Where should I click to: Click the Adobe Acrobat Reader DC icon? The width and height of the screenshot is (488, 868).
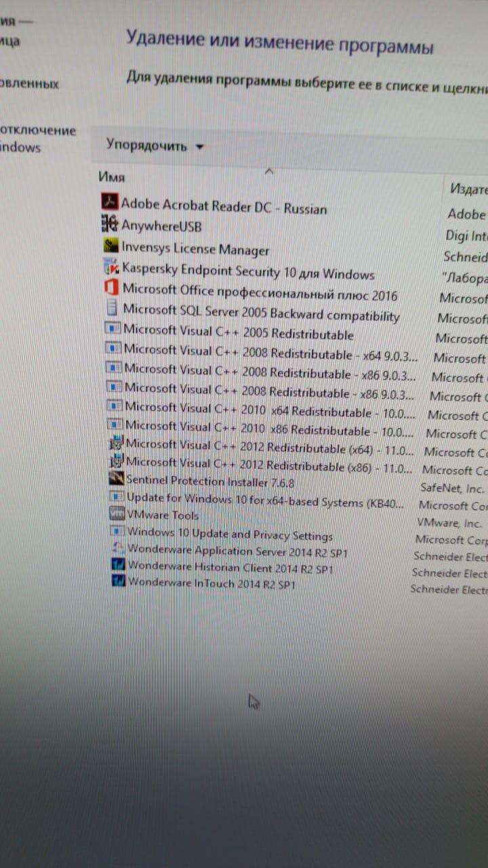pyautogui.click(x=109, y=202)
